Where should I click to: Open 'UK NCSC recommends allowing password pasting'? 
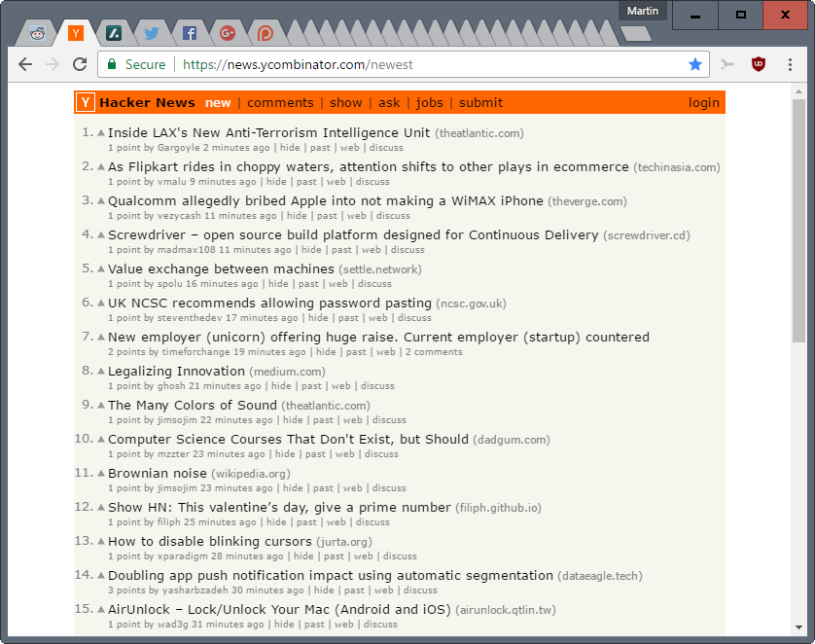pyautogui.click(x=269, y=303)
